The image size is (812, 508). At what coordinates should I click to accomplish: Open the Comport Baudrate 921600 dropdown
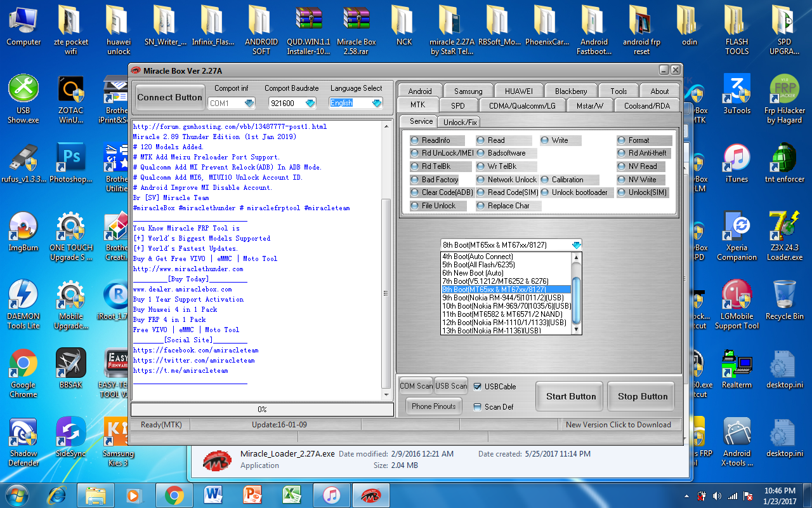[310, 103]
